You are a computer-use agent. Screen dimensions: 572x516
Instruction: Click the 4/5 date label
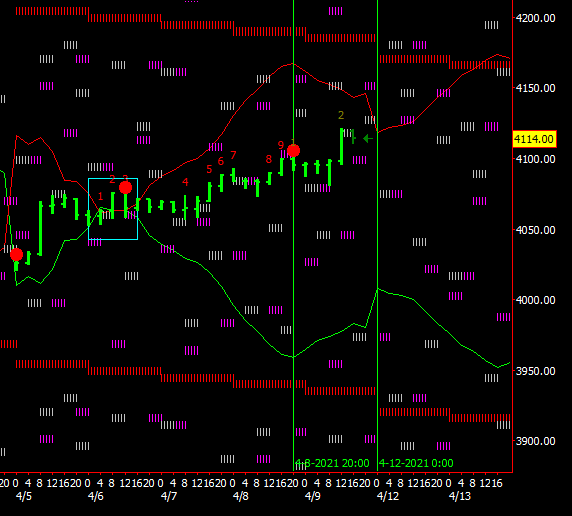tap(24, 496)
